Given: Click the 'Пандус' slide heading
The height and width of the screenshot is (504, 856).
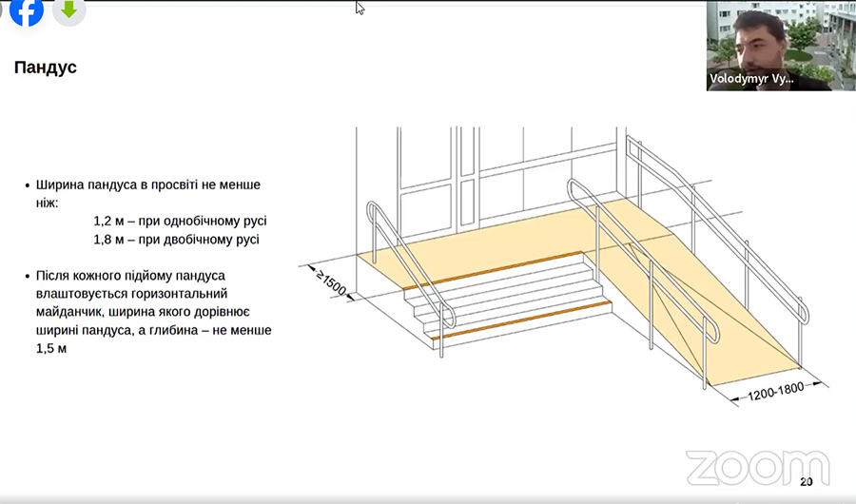Looking at the screenshot, I should [46, 68].
